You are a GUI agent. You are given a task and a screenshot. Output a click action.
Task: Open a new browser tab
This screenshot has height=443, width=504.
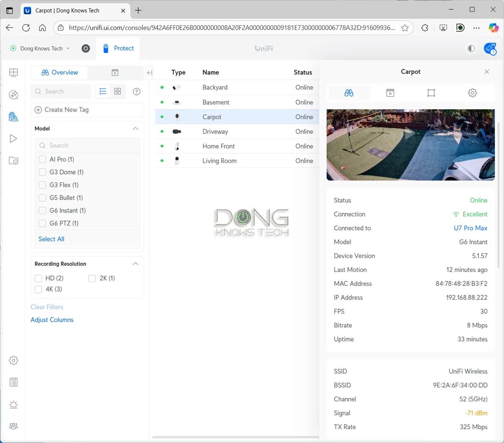point(138,10)
